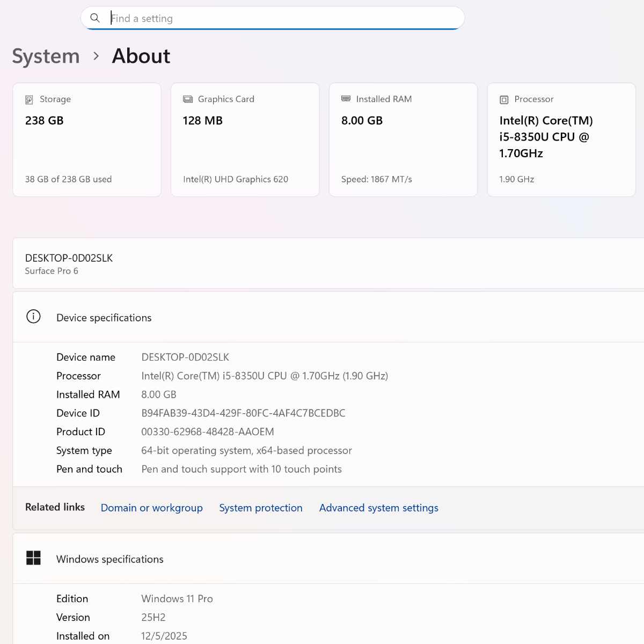Click the Installed RAM value 8.00 GB
This screenshot has width=644, height=644.
tap(159, 394)
